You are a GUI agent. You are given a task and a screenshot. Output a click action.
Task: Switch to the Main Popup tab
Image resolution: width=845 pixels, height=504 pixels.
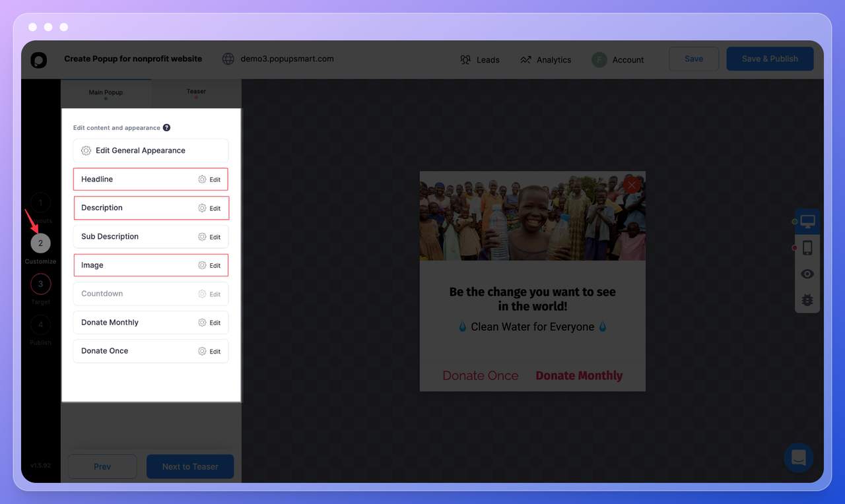[x=106, y=93]
